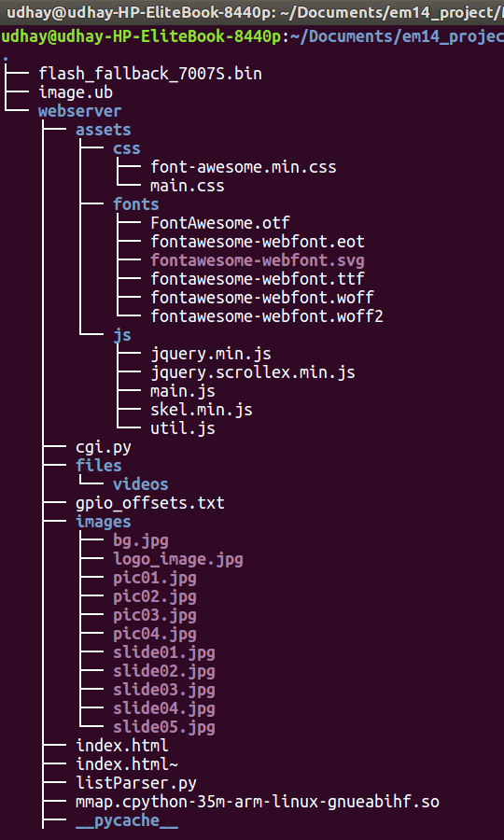Click fontawesome-webfont.woff2 file name

point(267,316)
